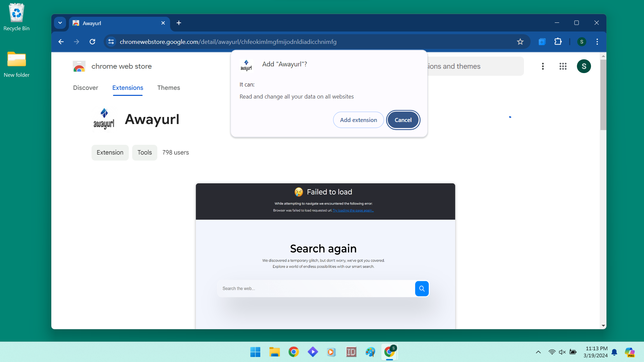This screenshot has width=644, height=362.
Task: Click the page vertical scrollbar thumb
Action: 603,95
